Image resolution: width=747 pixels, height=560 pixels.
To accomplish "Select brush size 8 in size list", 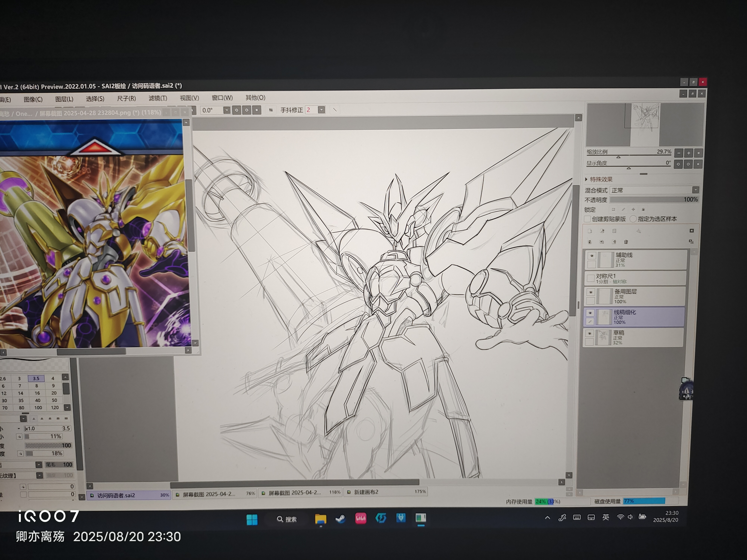I will tap(36, 386).
